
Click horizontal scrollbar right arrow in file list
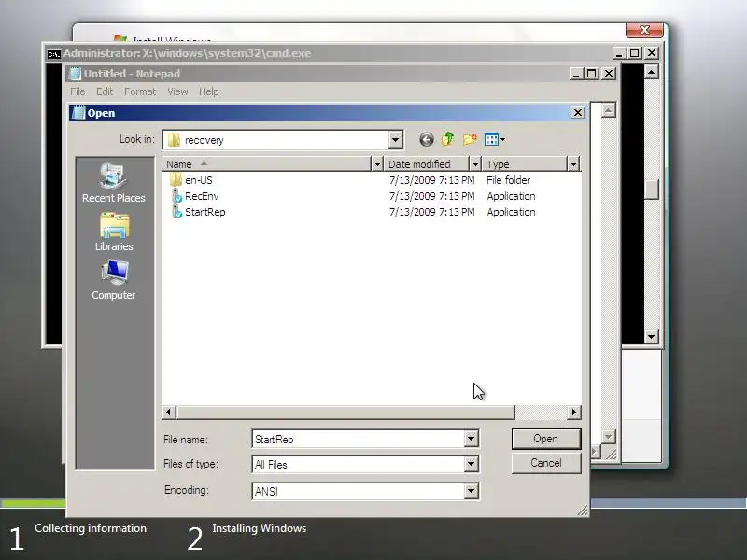click(573, 412)
